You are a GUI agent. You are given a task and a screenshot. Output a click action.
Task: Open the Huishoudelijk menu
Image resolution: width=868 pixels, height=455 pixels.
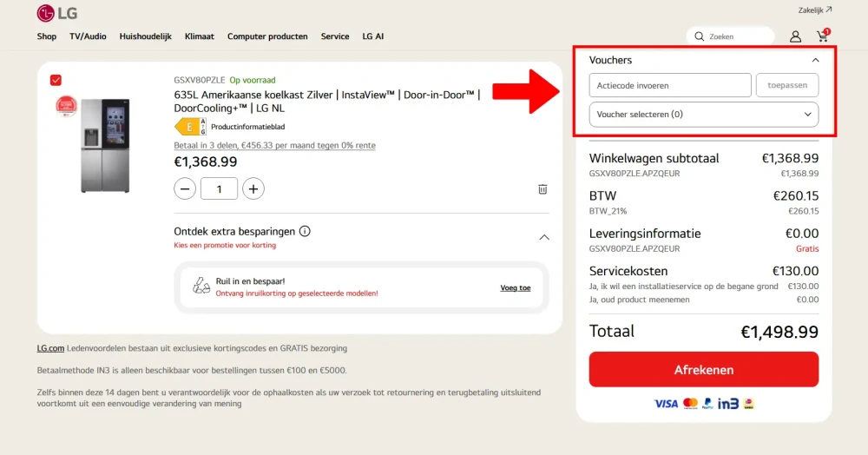(x=146, y=36)
